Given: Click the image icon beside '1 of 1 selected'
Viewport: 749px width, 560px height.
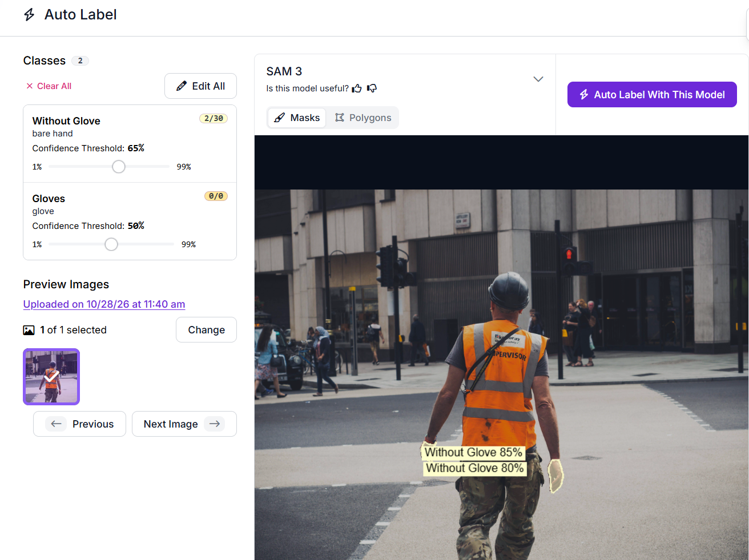Looking at the screenshot, I should coord(29,330).
